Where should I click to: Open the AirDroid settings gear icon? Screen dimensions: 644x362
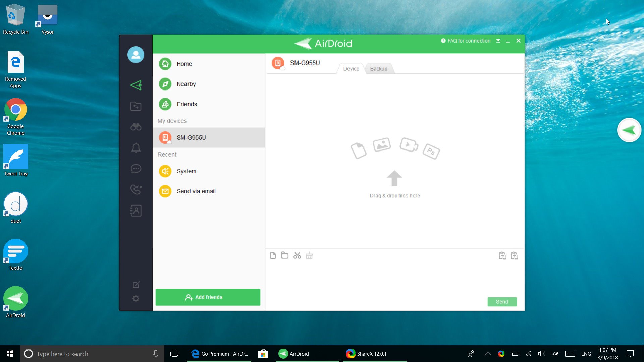[x=136, y=298]
